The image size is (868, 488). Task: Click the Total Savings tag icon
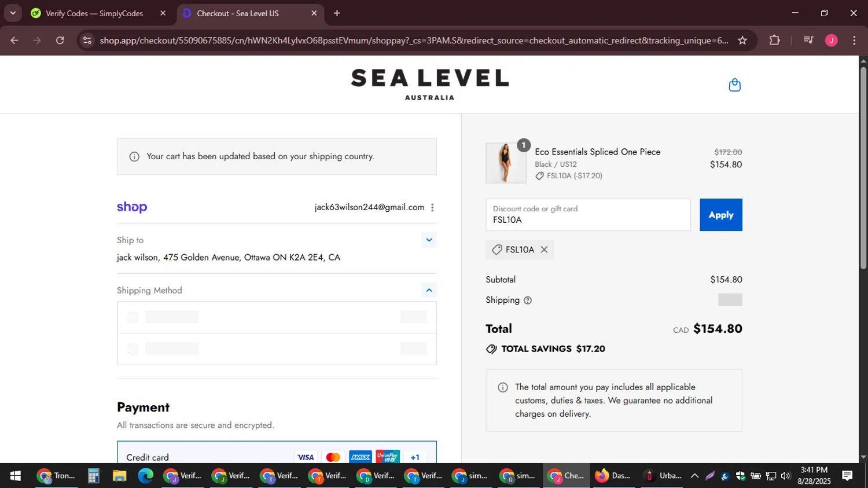pyautogui.click(x=491, y=349)
